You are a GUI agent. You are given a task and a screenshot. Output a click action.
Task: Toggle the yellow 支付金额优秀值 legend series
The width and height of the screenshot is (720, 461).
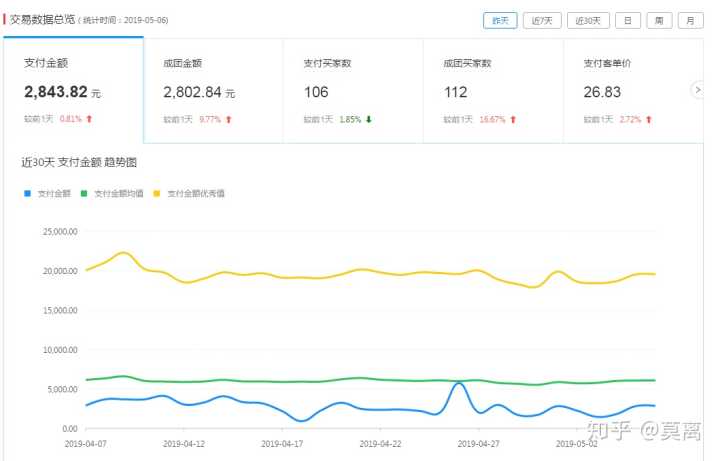(190, 193)
